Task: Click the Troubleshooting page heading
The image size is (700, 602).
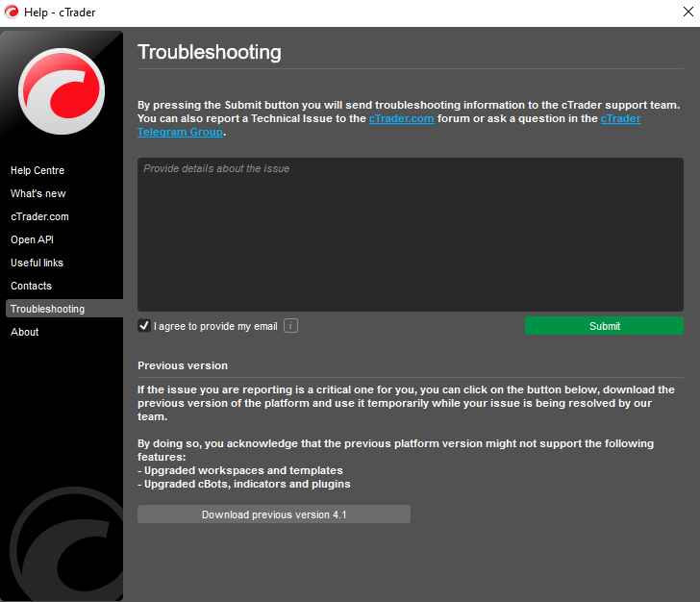Action: (x=210, y=52)
